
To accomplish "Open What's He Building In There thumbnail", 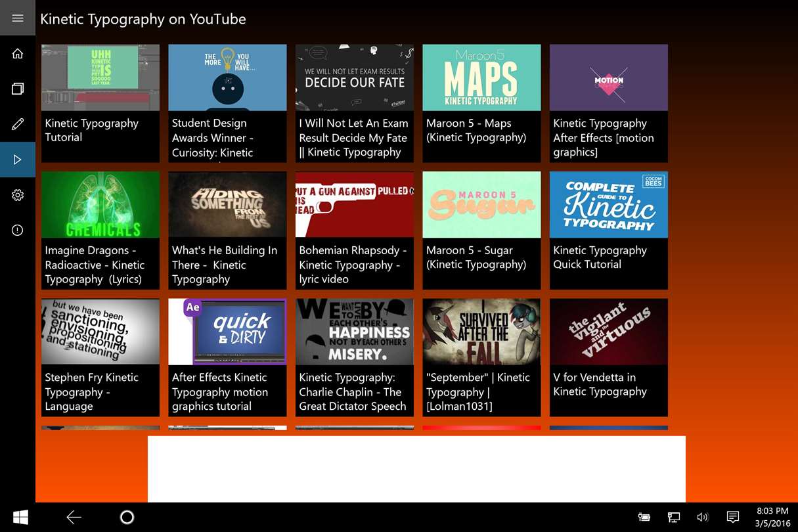I will (x=227, y=204).
